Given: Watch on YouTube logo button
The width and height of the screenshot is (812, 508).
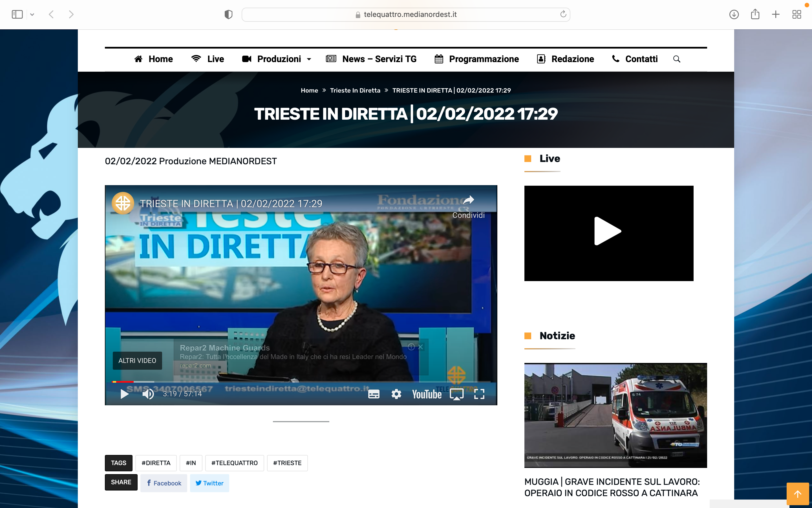Looking at the screenshot, I should click(427, 394).
